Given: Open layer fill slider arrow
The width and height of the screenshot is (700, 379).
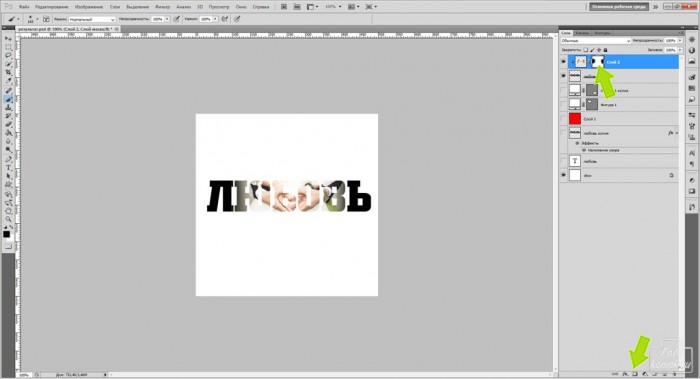Looking at the screenshot, I should pyautogui.click(x=680, y=50).
